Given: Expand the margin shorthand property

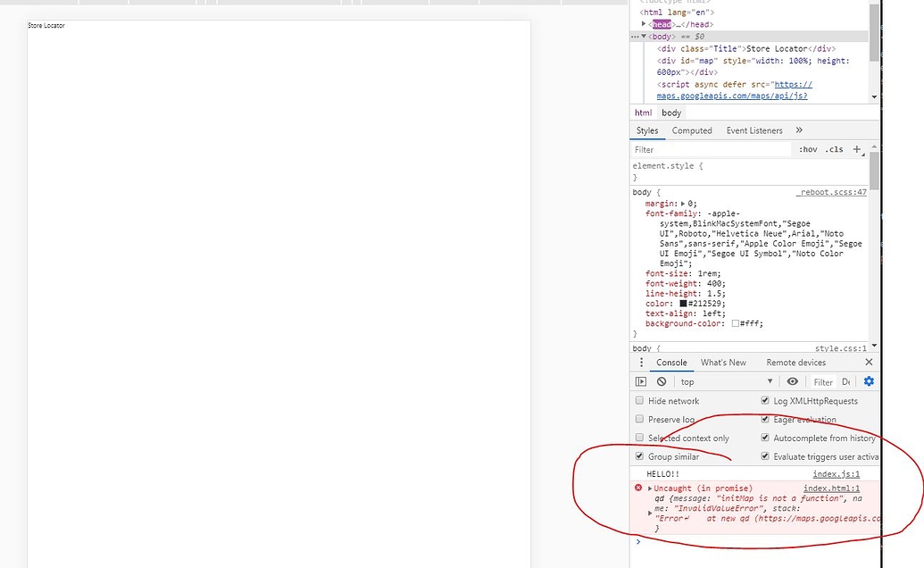Looking at the screenshot, I should click(x=683, y=204).
